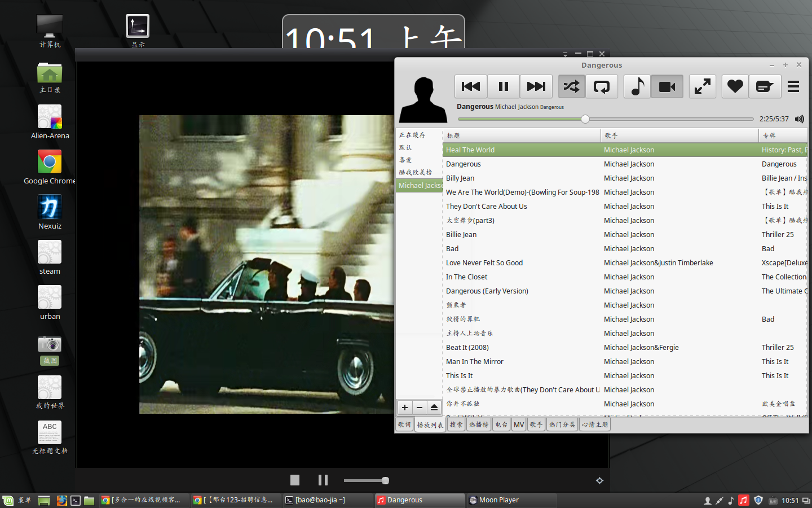Skip to the previous track
Image resolution: width=812 pixels, height=508 pixels.
pos(471,86)
